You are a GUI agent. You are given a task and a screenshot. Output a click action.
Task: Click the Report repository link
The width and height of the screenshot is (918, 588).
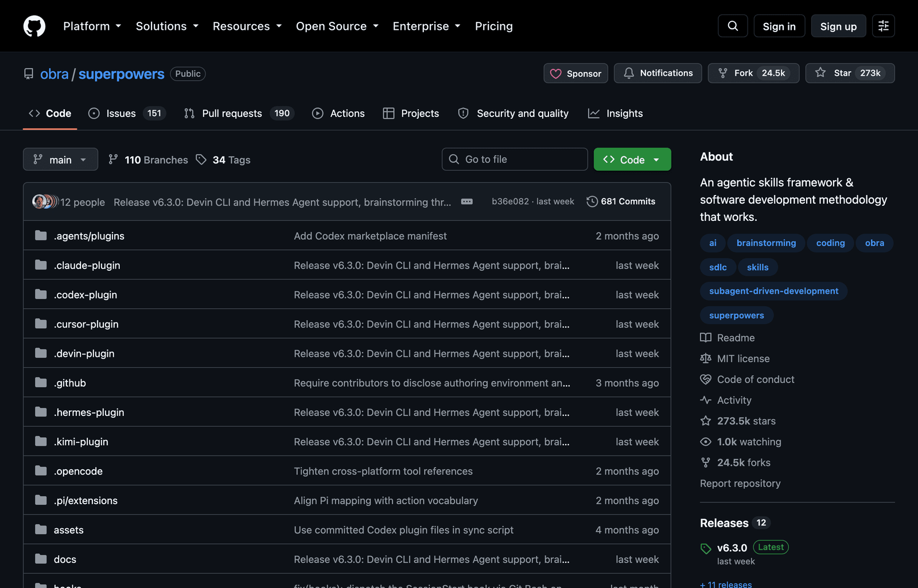point(740,484)
